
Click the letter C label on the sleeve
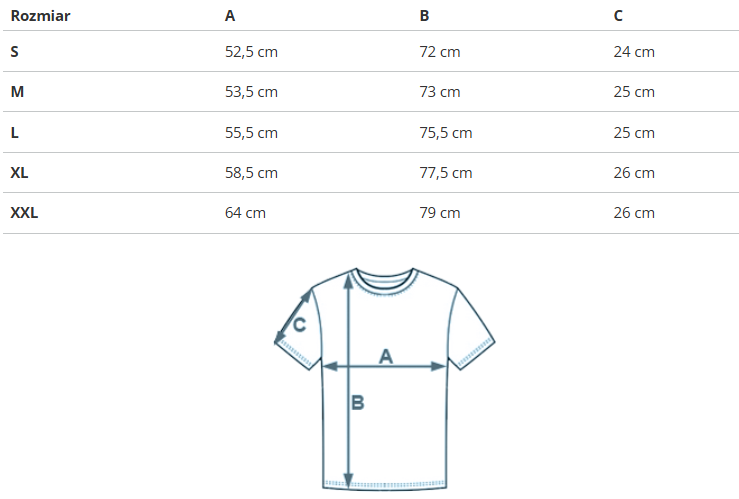click(299, 324)
